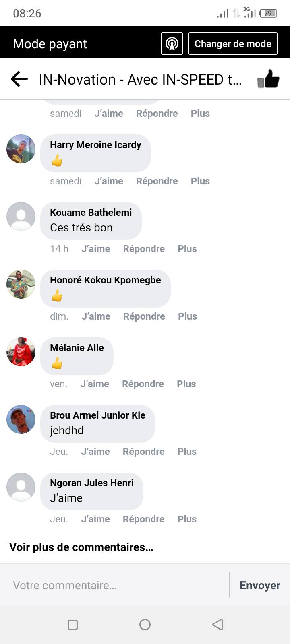Screen dimensions: 290x644
Task: Like Kouame Bathelemi's comment via J'aime
Action: pos(96,249)
